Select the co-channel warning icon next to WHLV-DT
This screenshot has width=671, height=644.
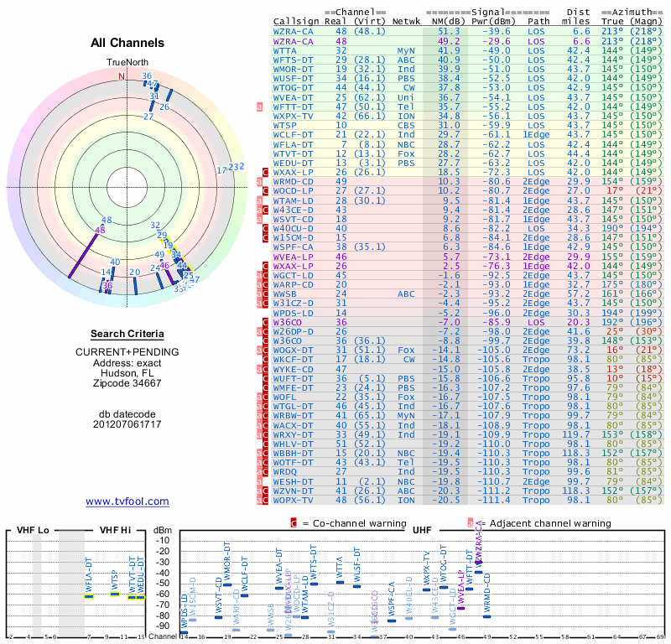266,444
